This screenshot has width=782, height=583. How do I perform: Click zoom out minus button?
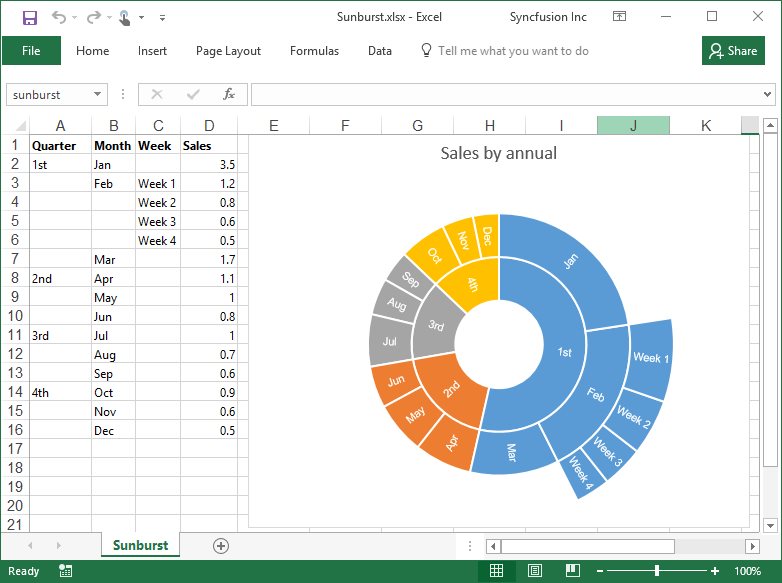[x=600, y=571]
